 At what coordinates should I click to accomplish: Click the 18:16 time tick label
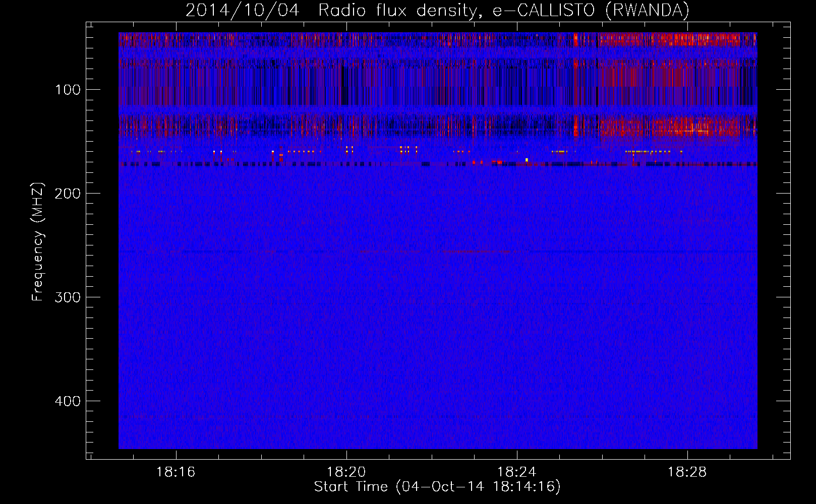(176, 472)
